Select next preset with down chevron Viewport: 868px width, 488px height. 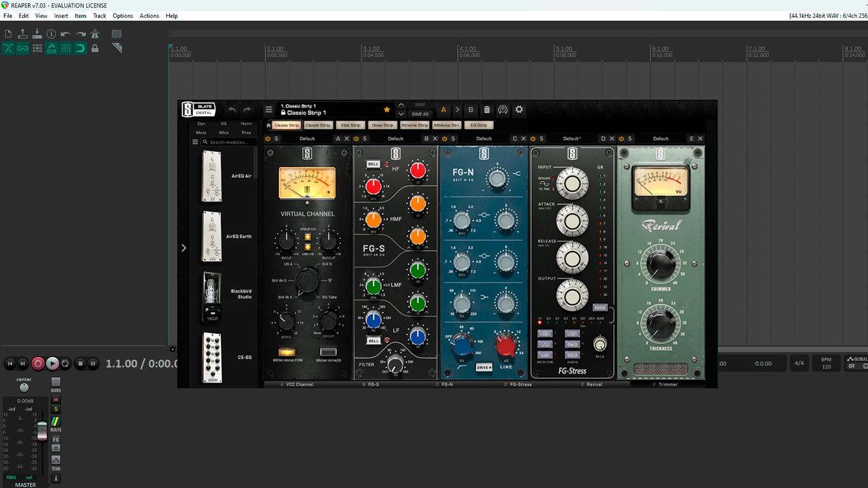(401, 114)
